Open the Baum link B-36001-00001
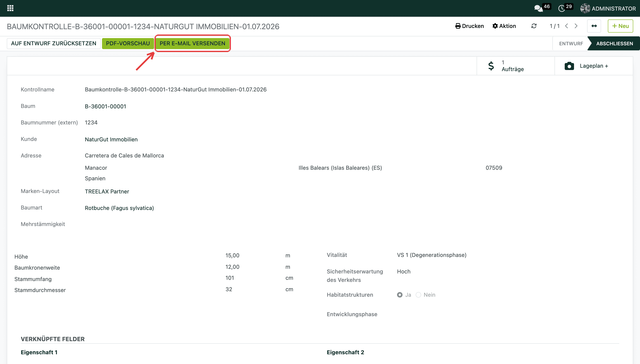Screen dimensions: 640x364 (x=105, y=106)
